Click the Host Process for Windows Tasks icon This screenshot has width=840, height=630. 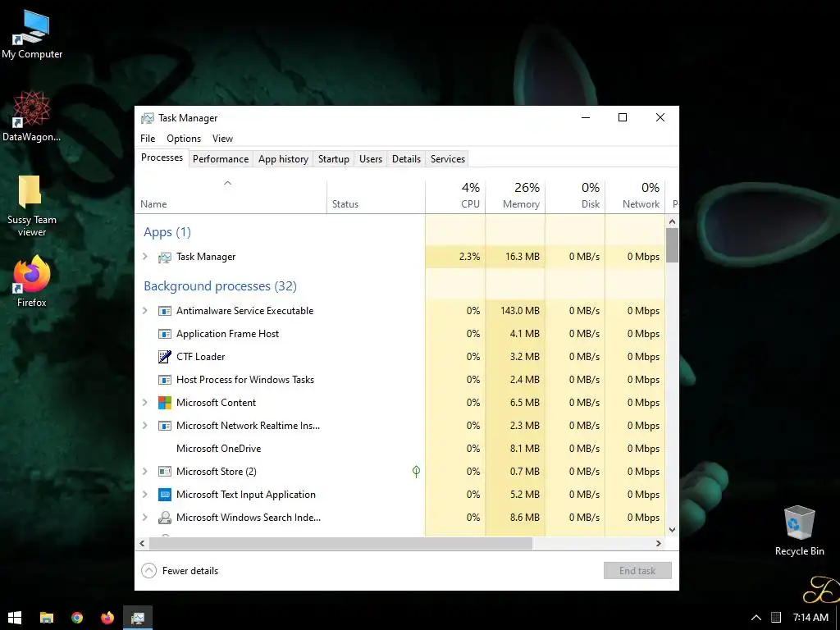pyautogui.click(x=164, y=380)
